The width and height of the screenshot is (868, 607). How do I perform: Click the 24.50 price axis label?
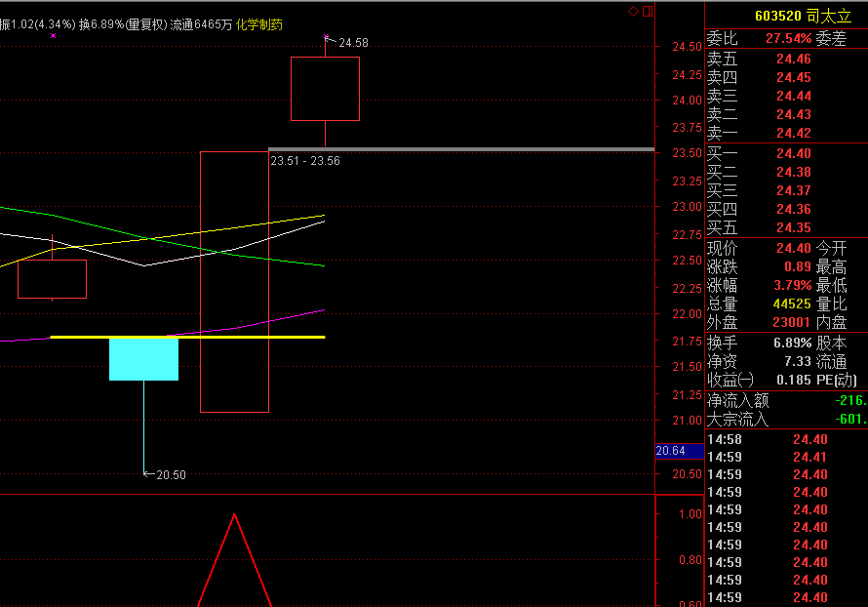click(687, 47)
